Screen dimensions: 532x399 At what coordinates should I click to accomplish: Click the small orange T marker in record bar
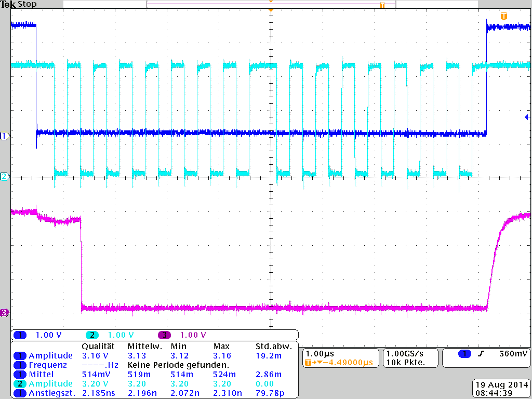[382, 5]
